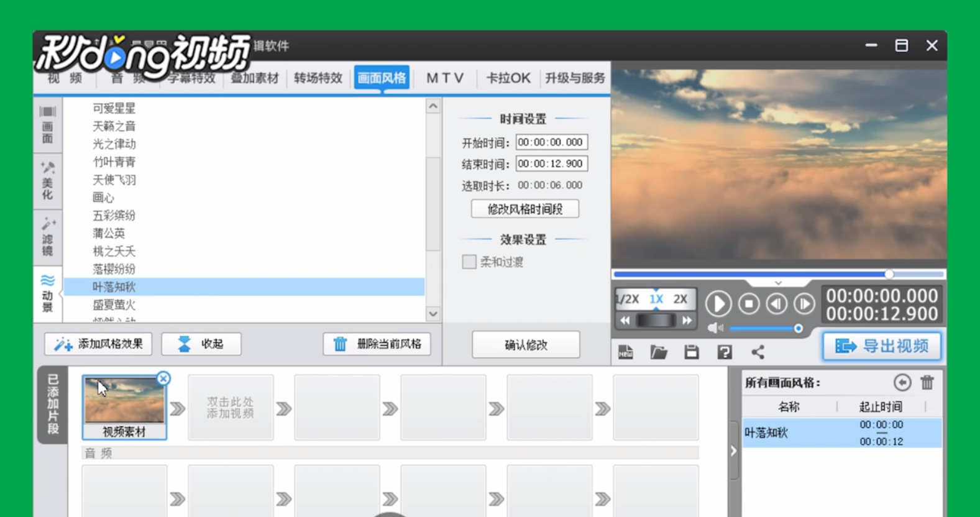The image size is (980, 517).
Task: Select 画心 style
Action: (103, 198)
